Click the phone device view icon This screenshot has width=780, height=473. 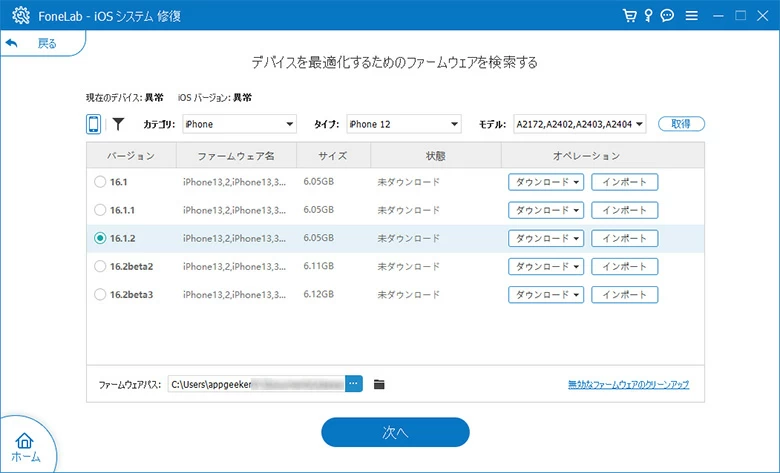(x=94, y=124)
